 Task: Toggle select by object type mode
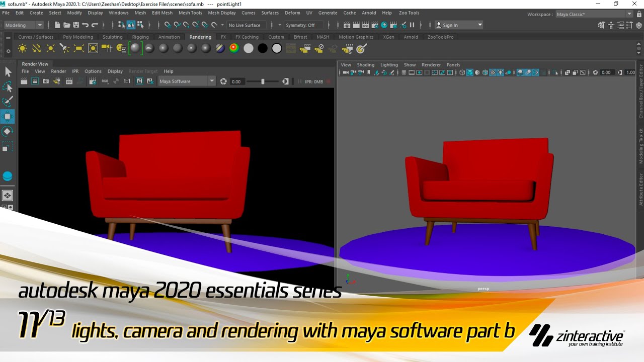point(131,25)
